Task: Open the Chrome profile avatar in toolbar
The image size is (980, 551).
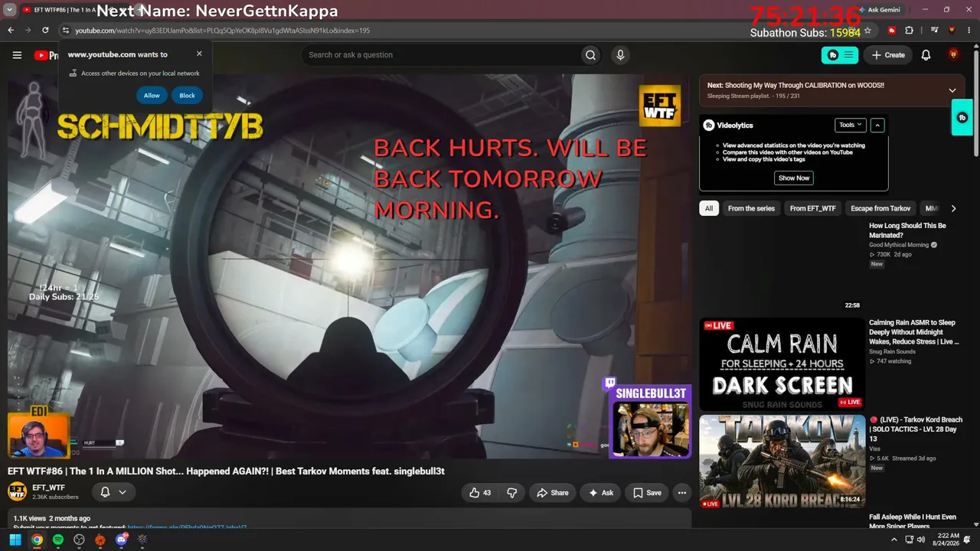Action: [x=952, y=31]
